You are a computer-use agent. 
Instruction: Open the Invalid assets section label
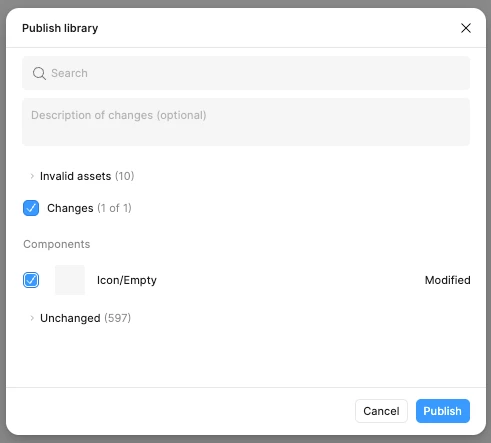[x=76, y=176]
